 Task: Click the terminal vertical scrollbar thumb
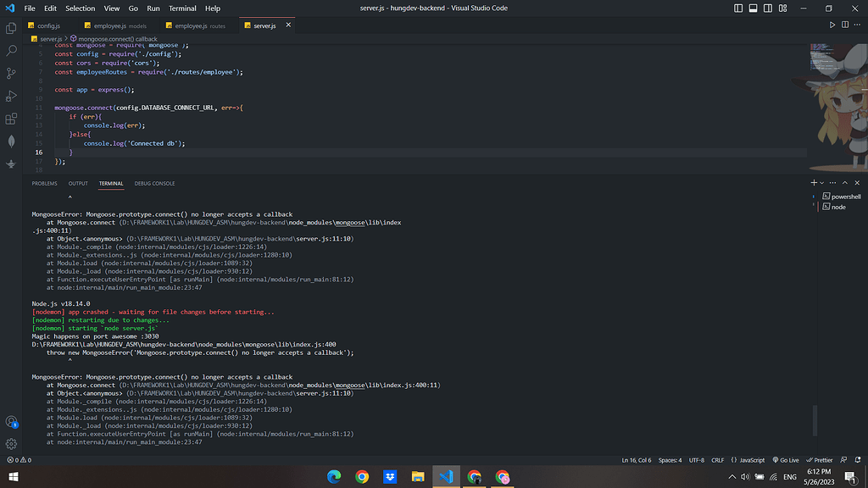[x=814, y=419]
